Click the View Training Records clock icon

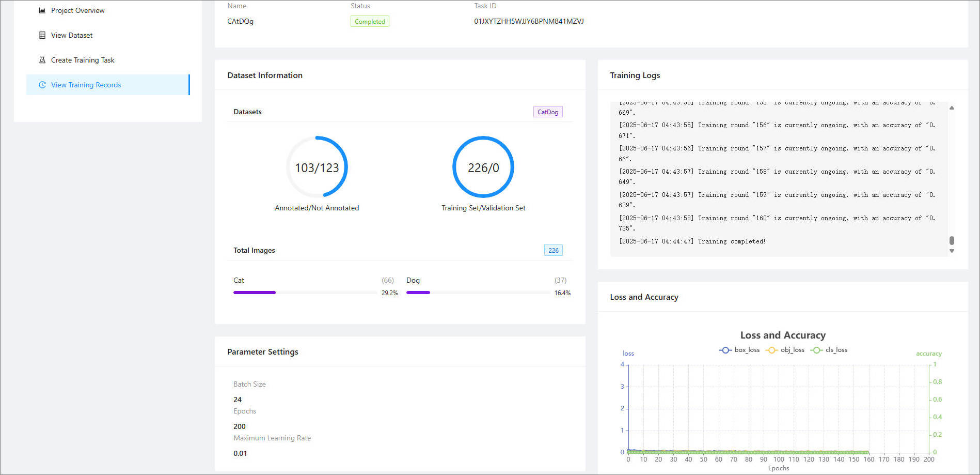point(42,85)
